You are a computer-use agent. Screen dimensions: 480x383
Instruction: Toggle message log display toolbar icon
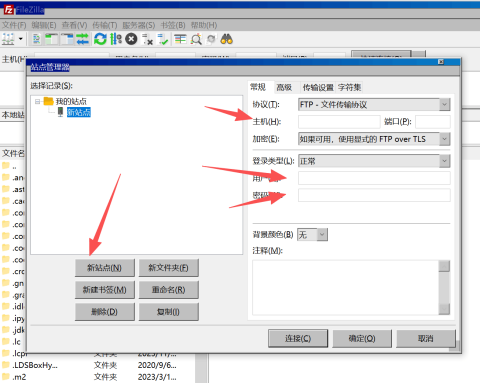pyautogui.click(x=37, y=39)
